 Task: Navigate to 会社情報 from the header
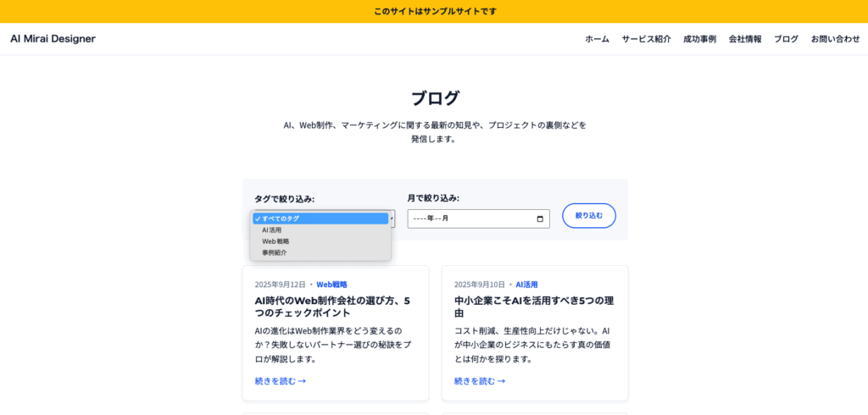pos(745,39)
